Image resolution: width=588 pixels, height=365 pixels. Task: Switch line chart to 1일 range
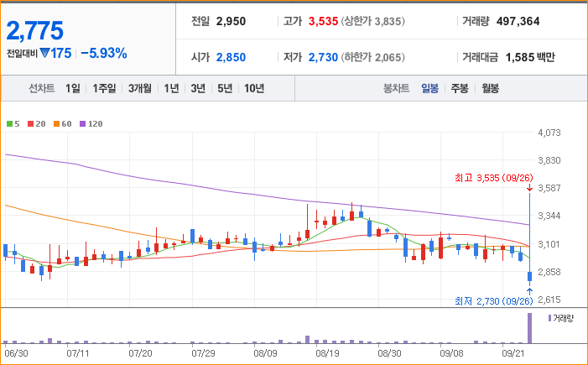[x=73, y=89]
